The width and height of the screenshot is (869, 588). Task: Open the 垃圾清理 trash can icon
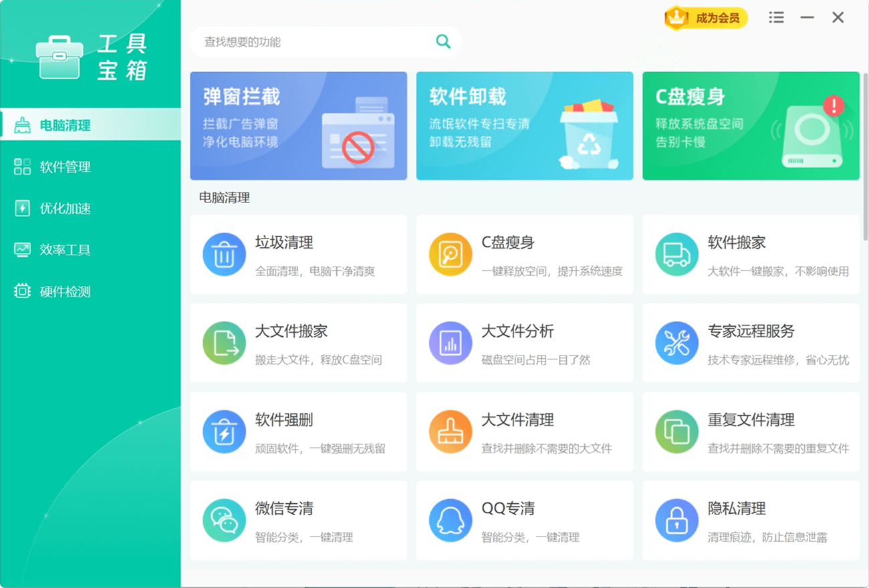(224, 255)
